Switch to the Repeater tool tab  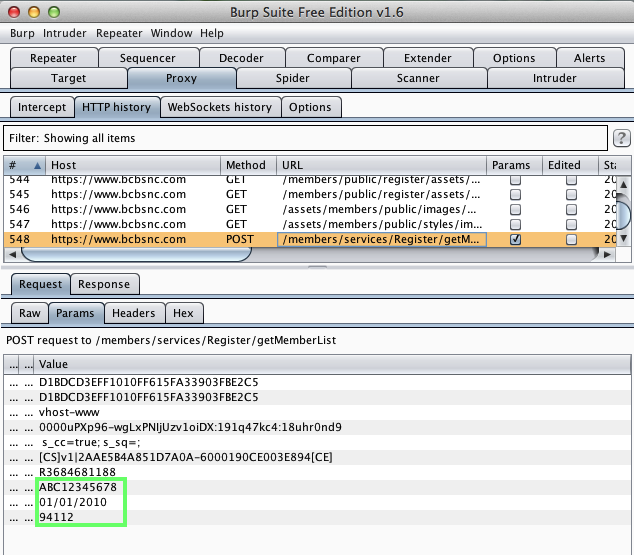(53, 58)
